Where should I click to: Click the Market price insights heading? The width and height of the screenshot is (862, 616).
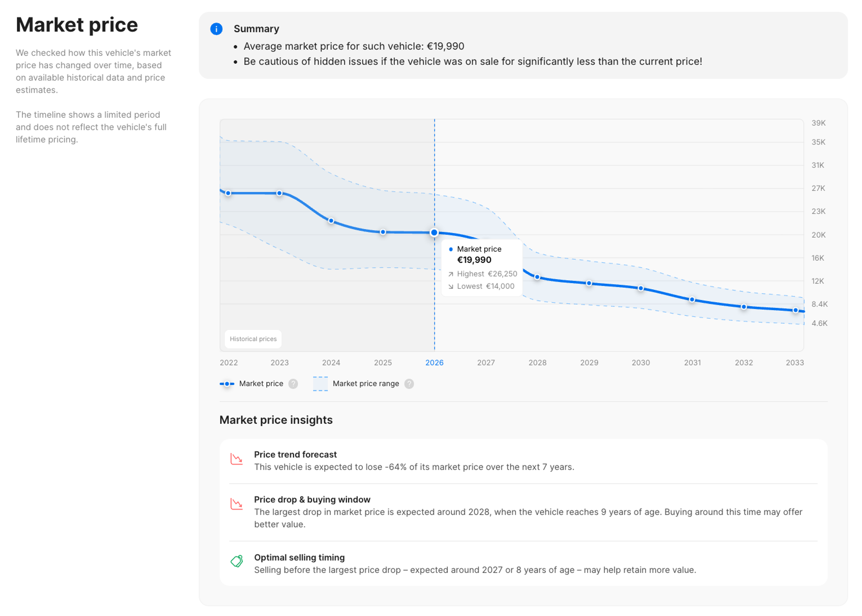276,420
